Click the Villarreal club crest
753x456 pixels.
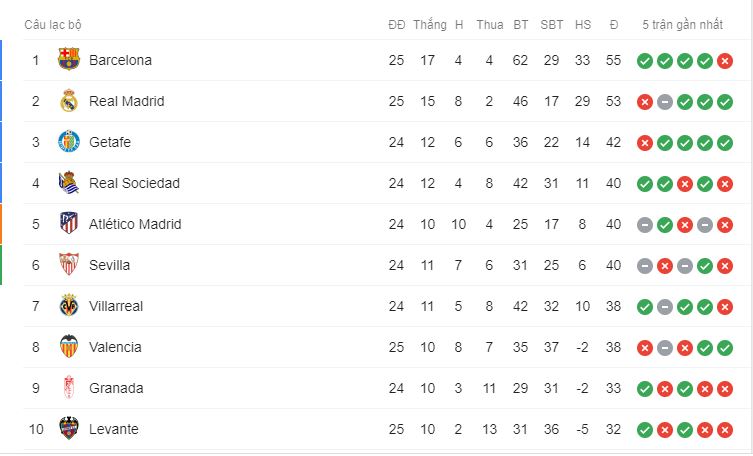(69, 306)
